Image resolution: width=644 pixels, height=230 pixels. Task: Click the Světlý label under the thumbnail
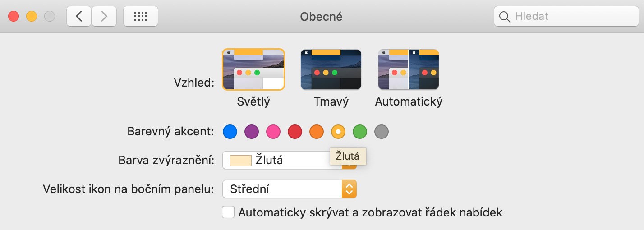click(x=253, y=101)
